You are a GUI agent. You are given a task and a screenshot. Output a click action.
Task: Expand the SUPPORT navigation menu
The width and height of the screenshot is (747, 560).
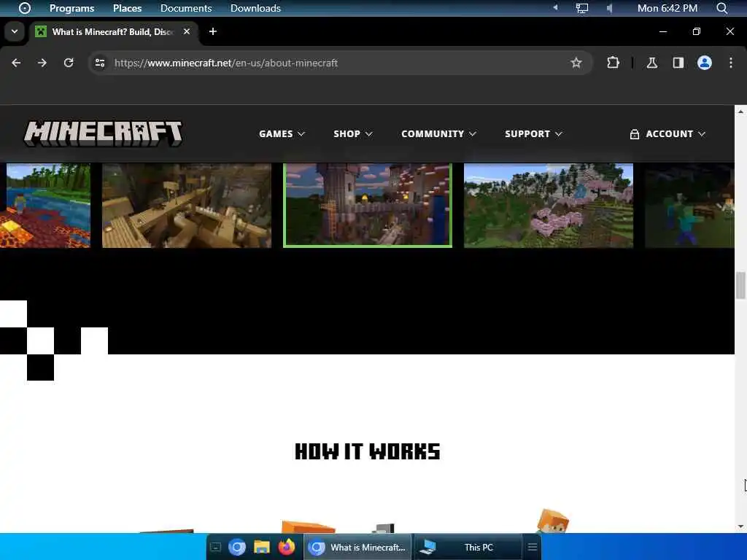click(533, 134)
